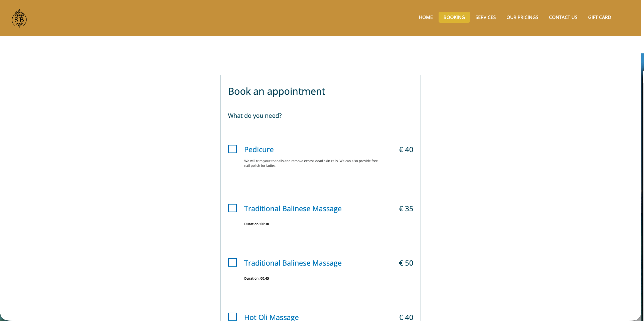Click the Pedicure description text
Screen dimensions: 644x321
pos(311,163)
